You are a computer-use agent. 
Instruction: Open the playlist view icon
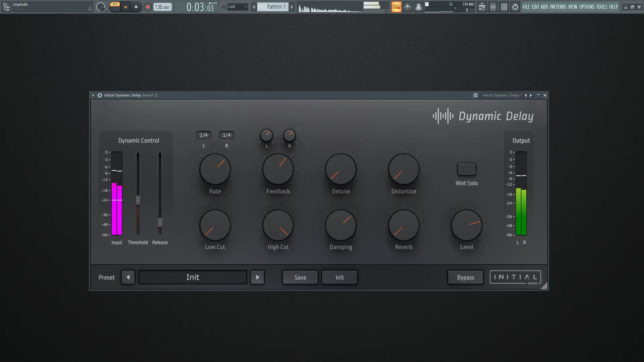(482, 7)
